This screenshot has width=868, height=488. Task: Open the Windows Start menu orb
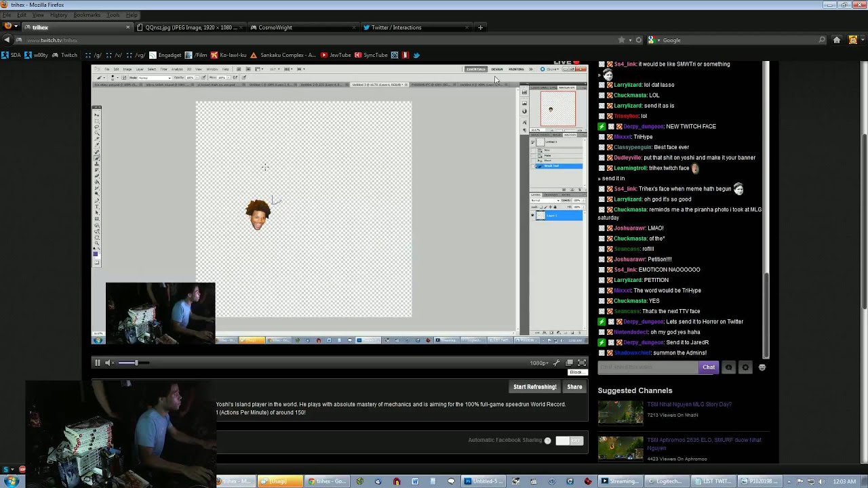12,481
